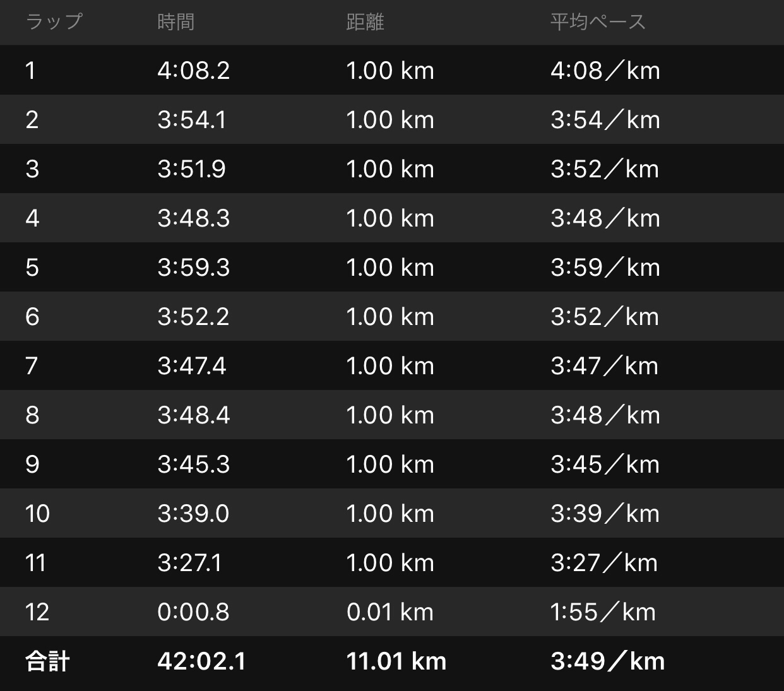Click lap 9 pace 3:45/km
The image size is (784, 691).
(605, 464)
